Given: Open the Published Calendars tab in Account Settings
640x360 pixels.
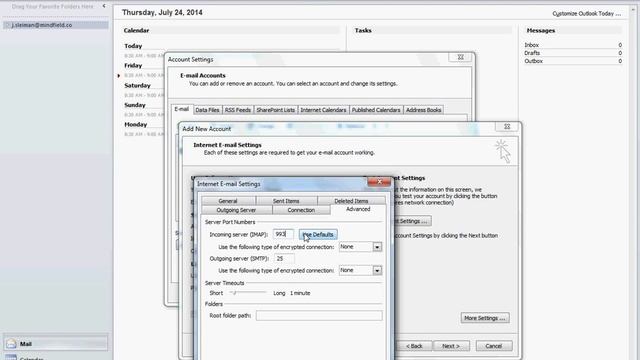Looking at the screenshot, I should click(x=376, y=110).
